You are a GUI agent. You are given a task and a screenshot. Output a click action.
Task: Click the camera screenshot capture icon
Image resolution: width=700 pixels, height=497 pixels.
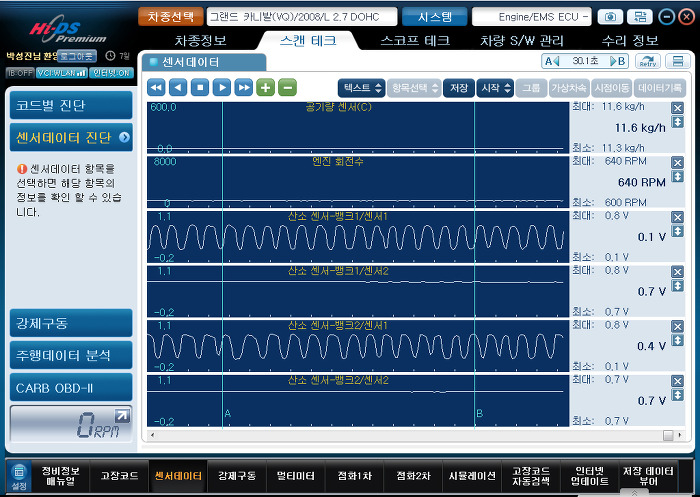pos(609,17)
